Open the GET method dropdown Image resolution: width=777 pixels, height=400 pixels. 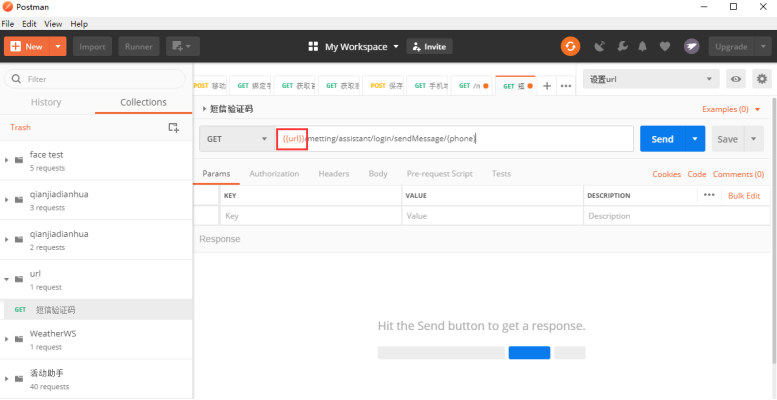coord(237,139)
